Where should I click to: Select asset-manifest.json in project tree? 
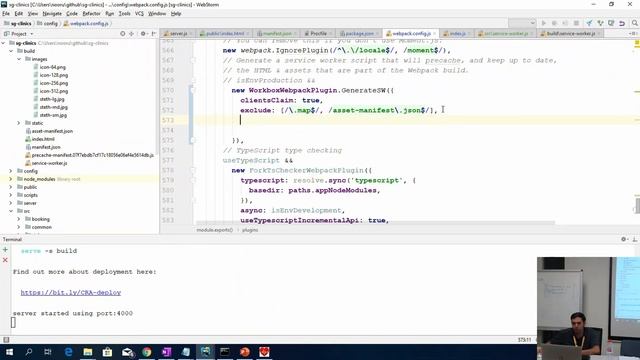pyautogui.click(x=52, y=131)
